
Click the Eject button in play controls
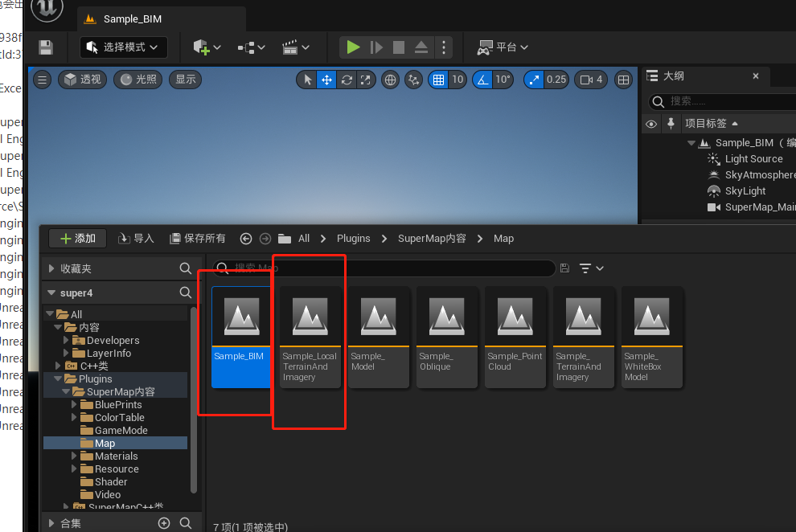pyautogui.click(x=421, y=47)
